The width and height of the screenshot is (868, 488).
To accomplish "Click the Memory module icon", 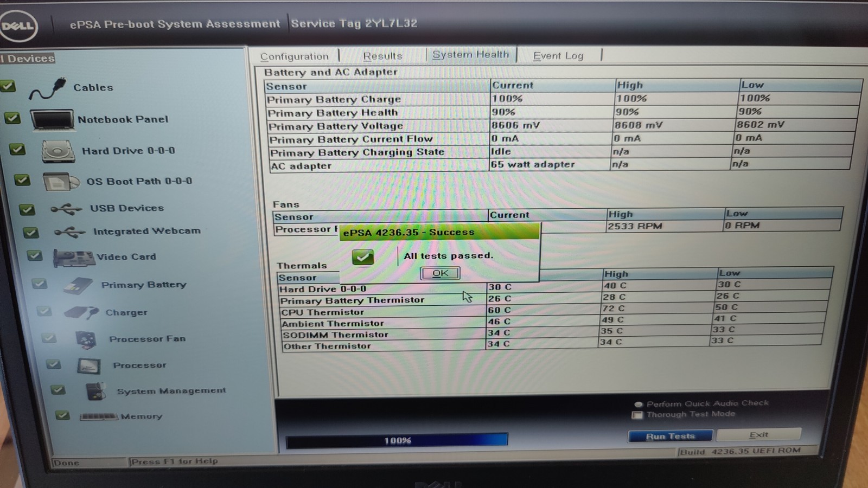I will click(x=98, y=416).
